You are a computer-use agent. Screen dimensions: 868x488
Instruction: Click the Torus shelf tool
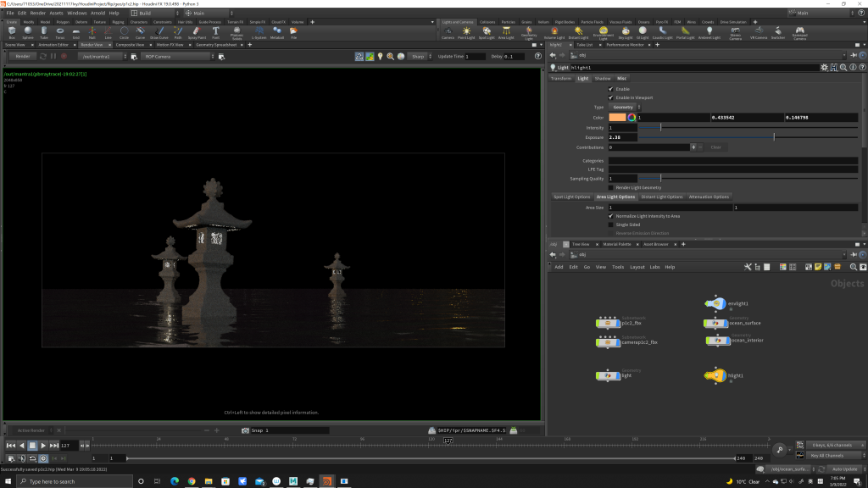click(59, 32)
